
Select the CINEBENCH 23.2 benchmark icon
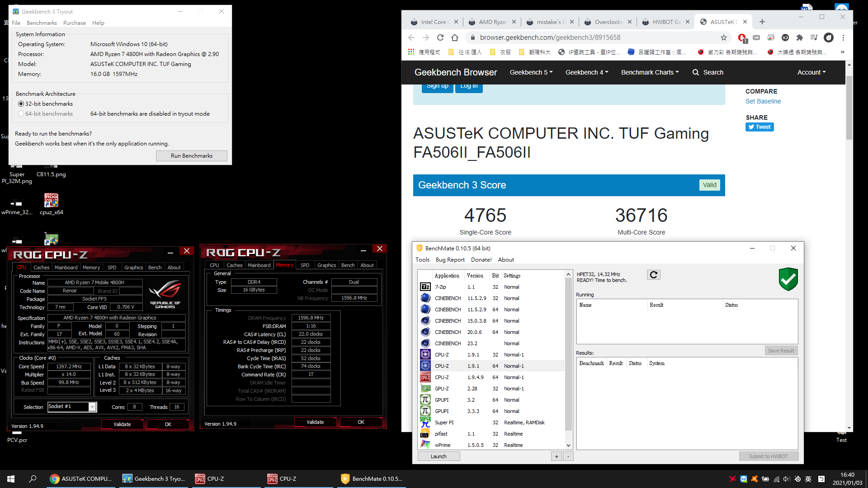425,343
